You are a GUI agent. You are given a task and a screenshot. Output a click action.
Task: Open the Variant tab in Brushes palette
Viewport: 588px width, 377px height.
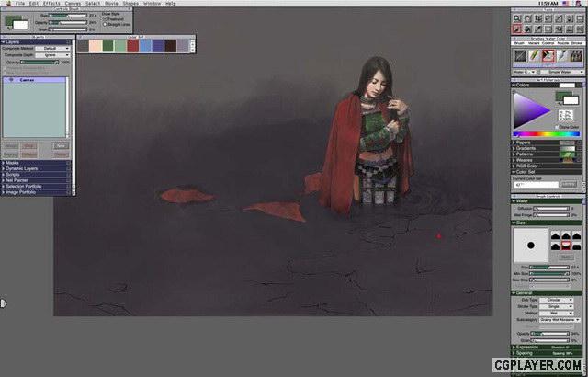[x=533, y=43]
